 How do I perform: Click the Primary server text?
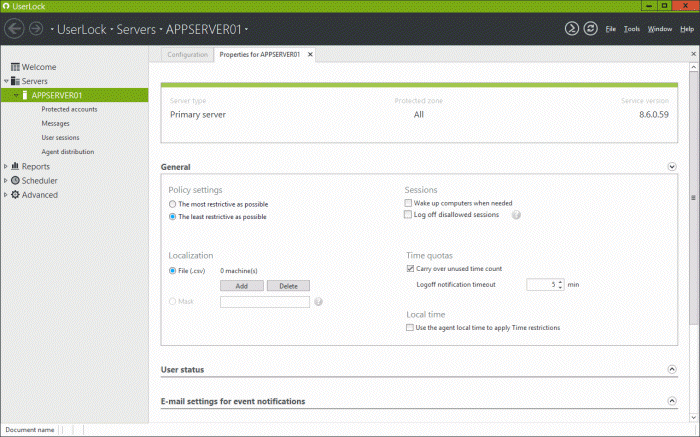(x=198, y=115)
